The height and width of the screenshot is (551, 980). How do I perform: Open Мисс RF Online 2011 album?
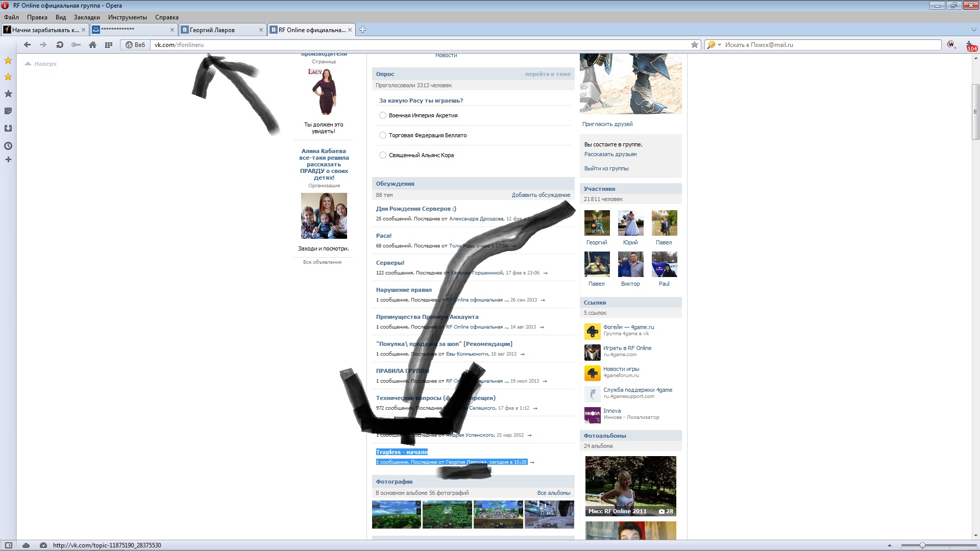point(630,486)
